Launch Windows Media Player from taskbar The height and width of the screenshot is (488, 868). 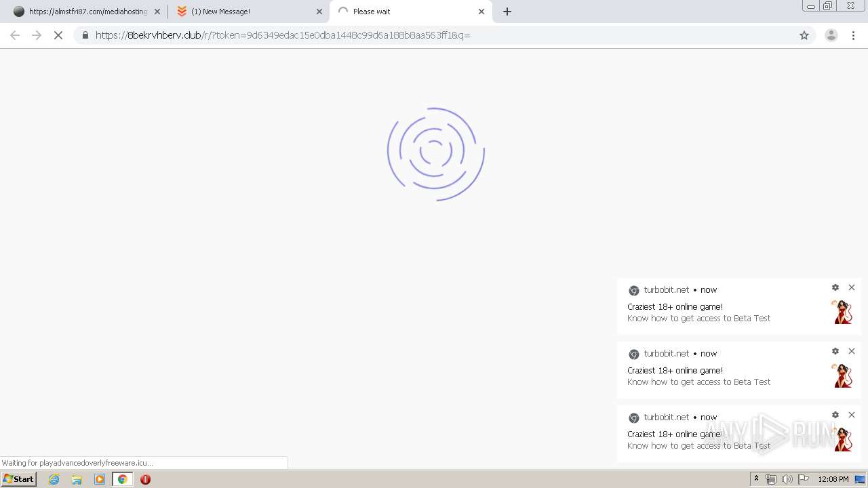click(x=100, y=479)
